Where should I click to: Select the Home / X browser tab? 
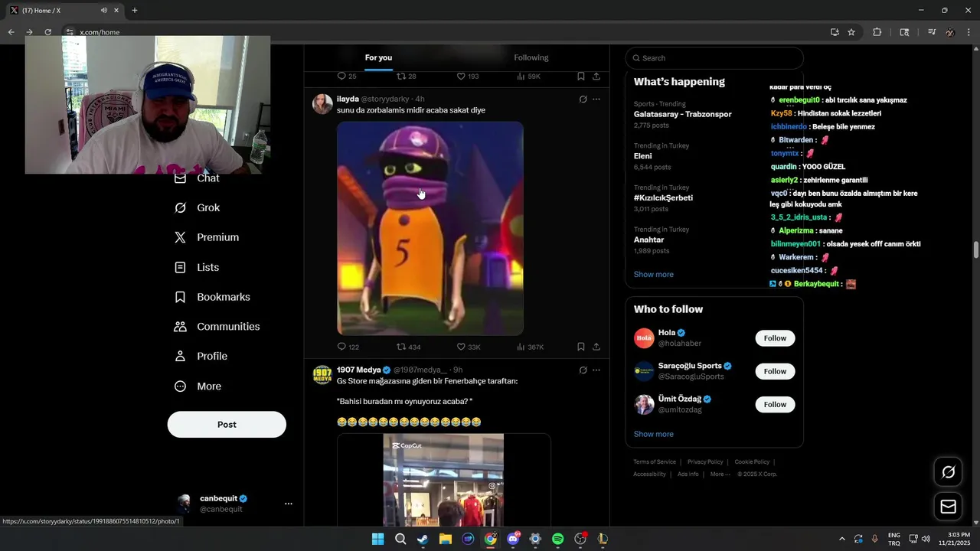pos(65,11)
